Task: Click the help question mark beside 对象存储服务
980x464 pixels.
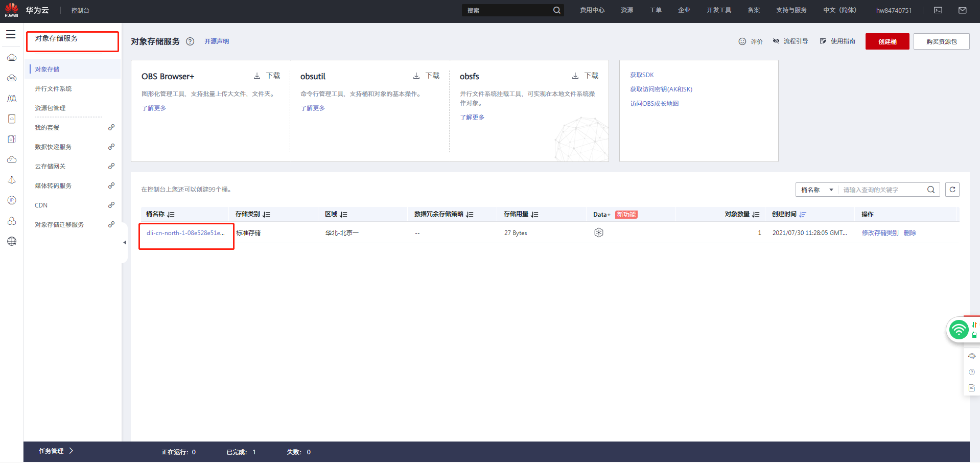Action: 190,41
